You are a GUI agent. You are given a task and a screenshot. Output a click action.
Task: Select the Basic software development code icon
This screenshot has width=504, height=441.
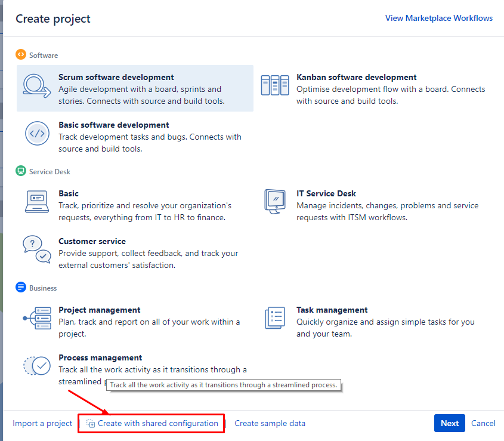pos(37,134)
